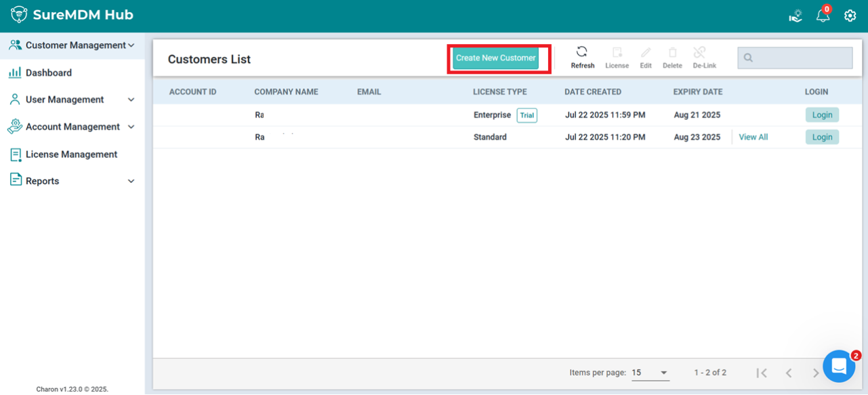Open the notifications bell icon

pyautogui.click(x=823, y=16)
